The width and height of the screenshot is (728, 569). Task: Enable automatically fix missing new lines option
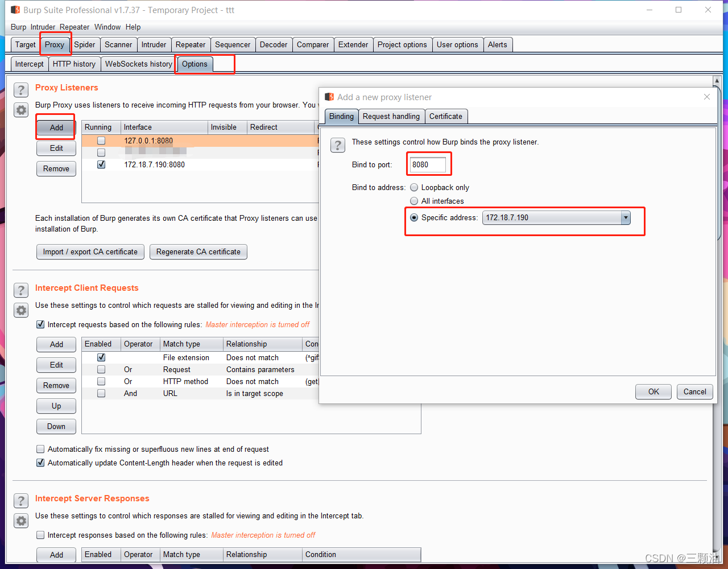point(40,449)
